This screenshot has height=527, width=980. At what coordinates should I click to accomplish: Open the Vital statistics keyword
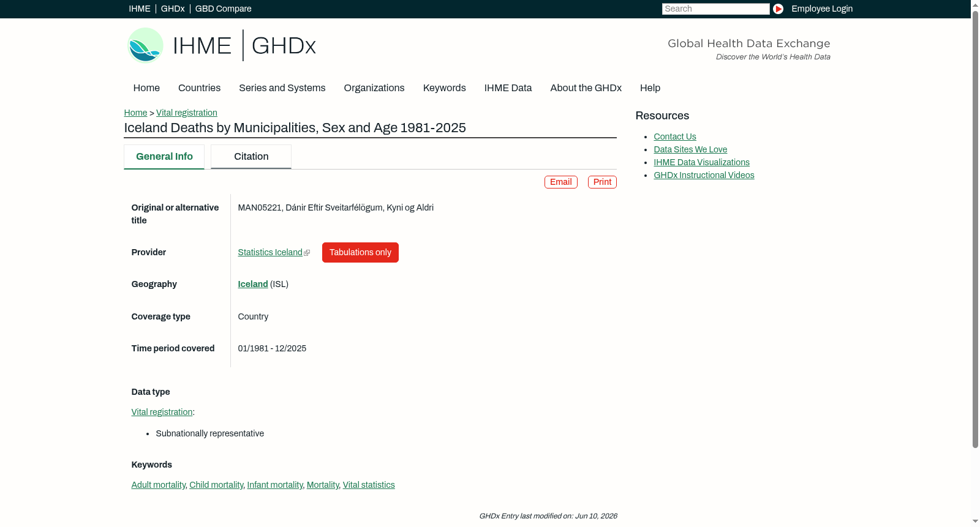369,485
